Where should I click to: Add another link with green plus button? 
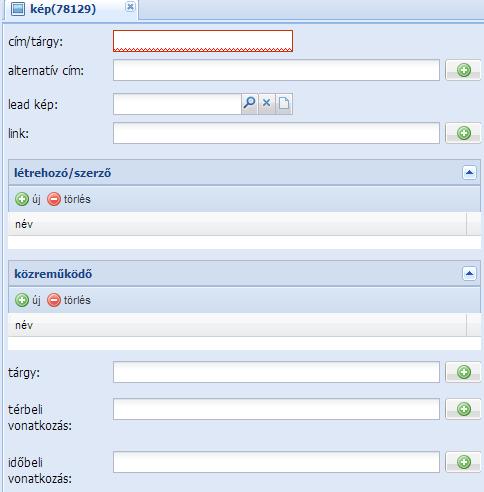click(463, 133)
